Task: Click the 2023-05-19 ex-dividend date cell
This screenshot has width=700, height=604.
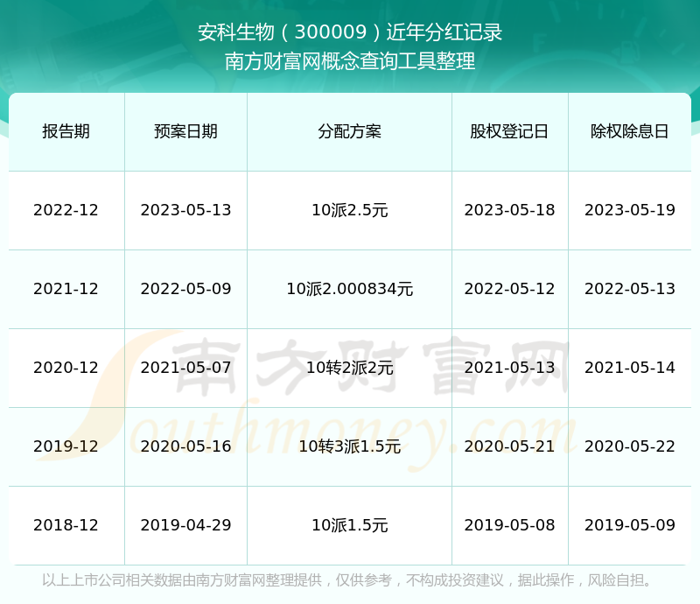Action: point(629,210)
